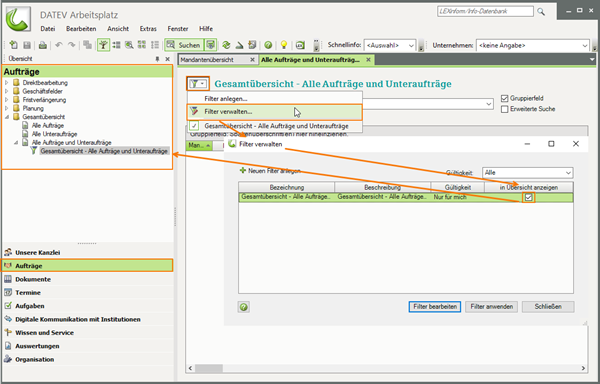Pin the Übersicht panel with pin icon

point(157,59)
